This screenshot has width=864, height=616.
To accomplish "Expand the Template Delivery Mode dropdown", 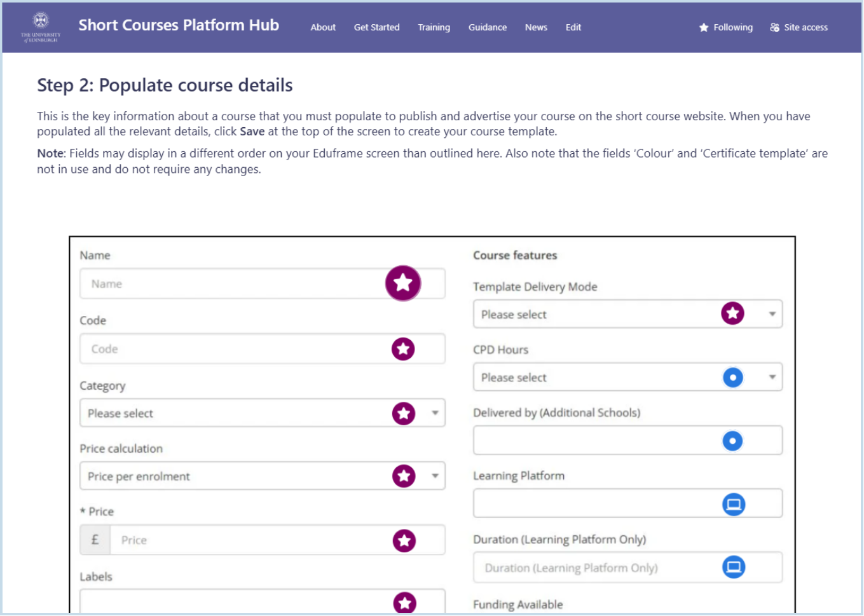I will click(772, 314).
